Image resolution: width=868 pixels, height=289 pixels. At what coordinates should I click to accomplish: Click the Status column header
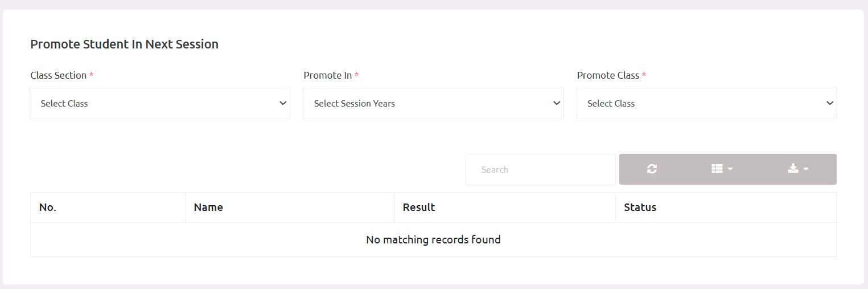[726, 207]
